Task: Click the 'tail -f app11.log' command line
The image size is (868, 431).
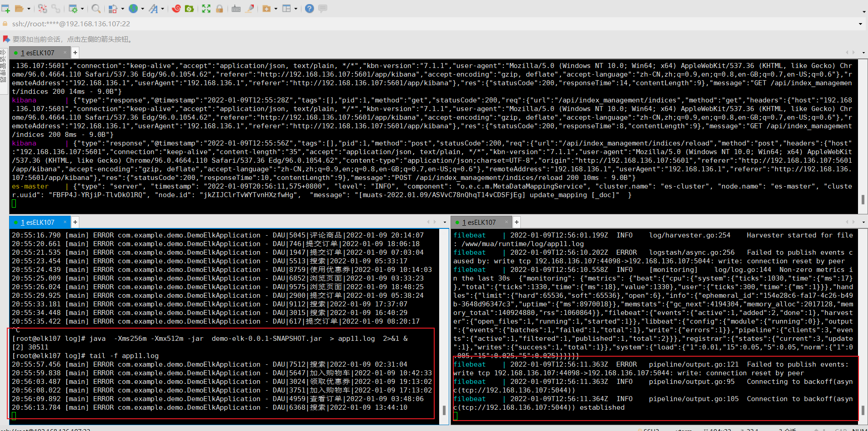Action: tap(85, 356)
